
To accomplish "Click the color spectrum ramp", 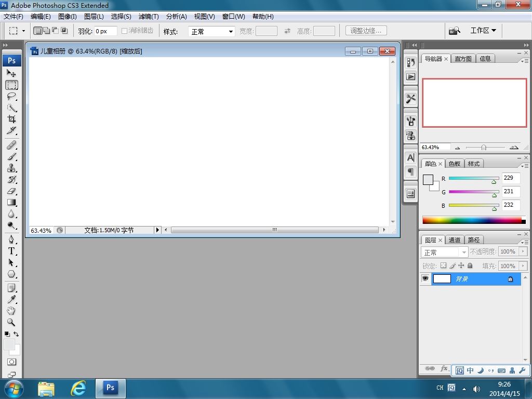I will pos(474,220).
